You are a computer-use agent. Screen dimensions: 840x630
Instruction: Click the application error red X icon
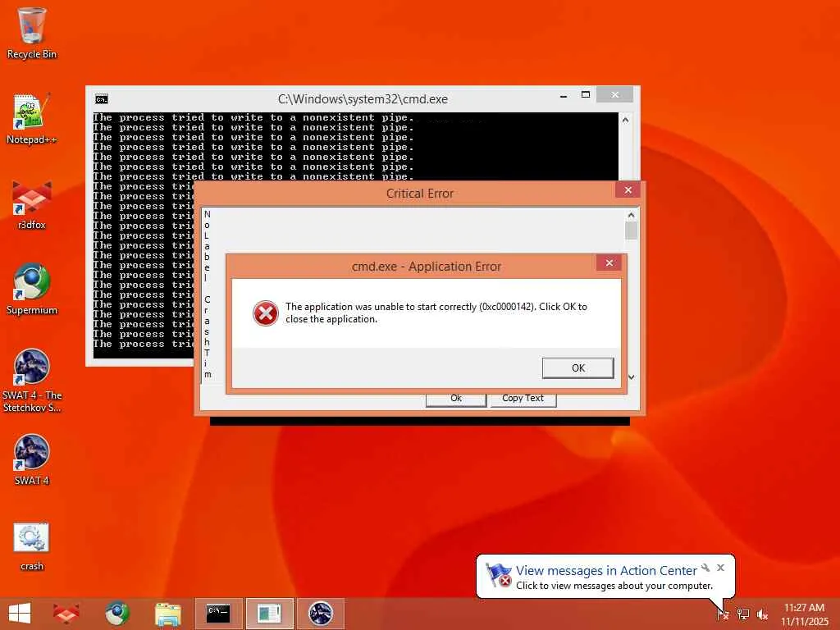tap(265, 313)
